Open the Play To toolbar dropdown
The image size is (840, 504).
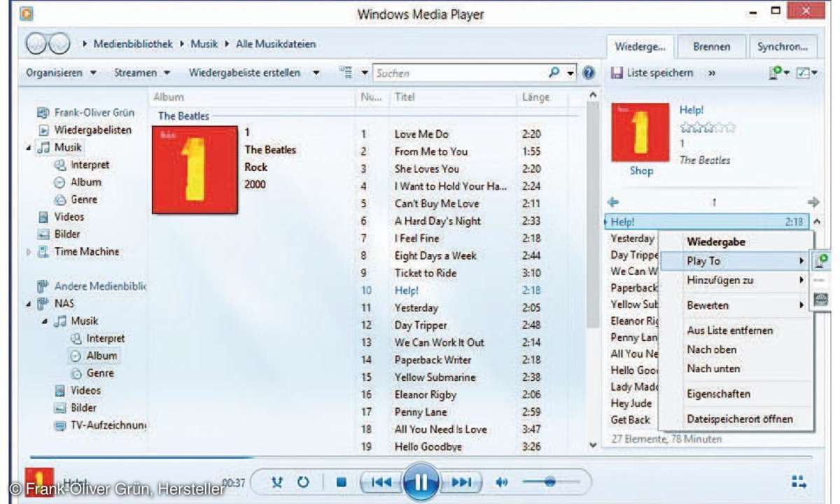click(x=778, y=73)
